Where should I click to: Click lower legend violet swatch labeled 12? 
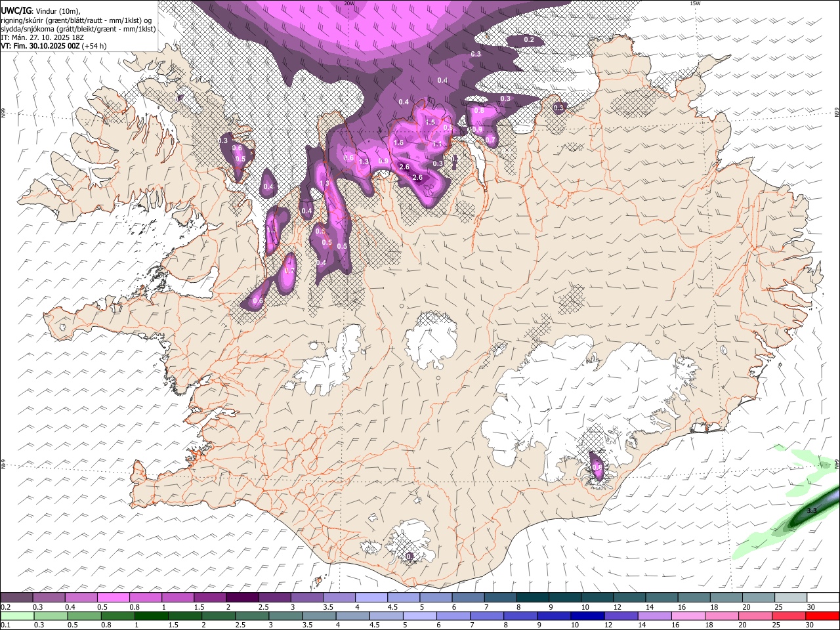(x=621, y=616)
